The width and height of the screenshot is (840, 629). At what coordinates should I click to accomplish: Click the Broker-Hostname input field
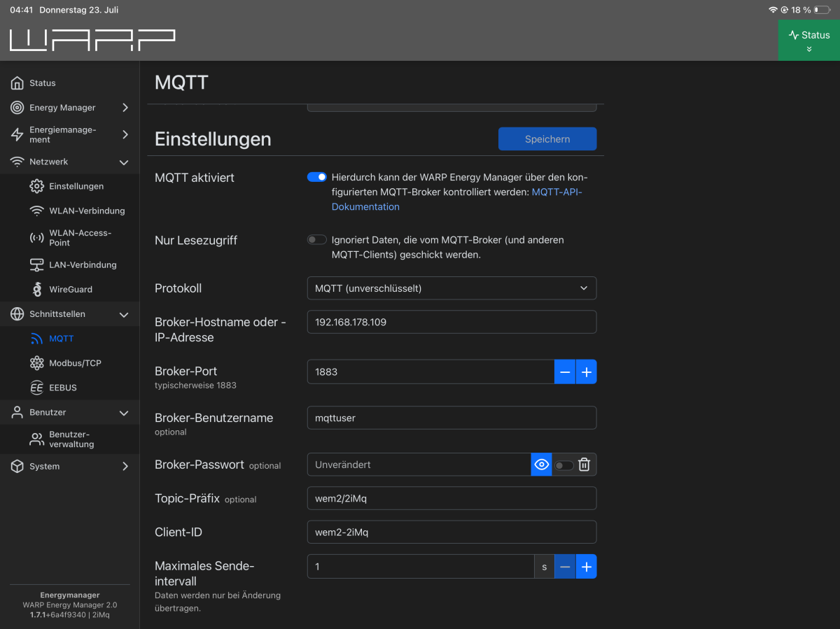click(x=451, y=322)
